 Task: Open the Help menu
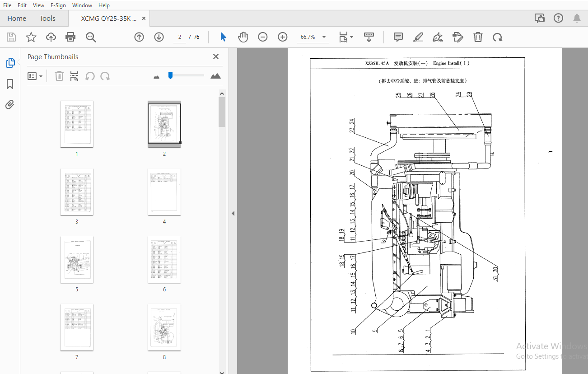pyautogui.click(x=104, y=5)
